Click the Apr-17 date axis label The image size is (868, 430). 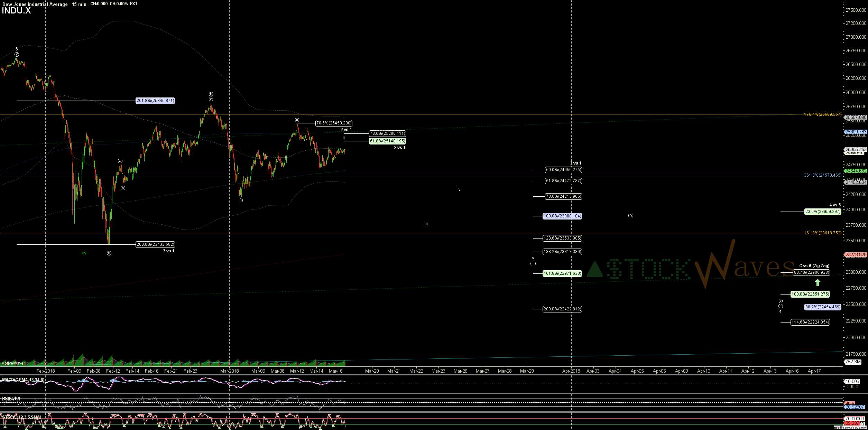pos(814,371)
